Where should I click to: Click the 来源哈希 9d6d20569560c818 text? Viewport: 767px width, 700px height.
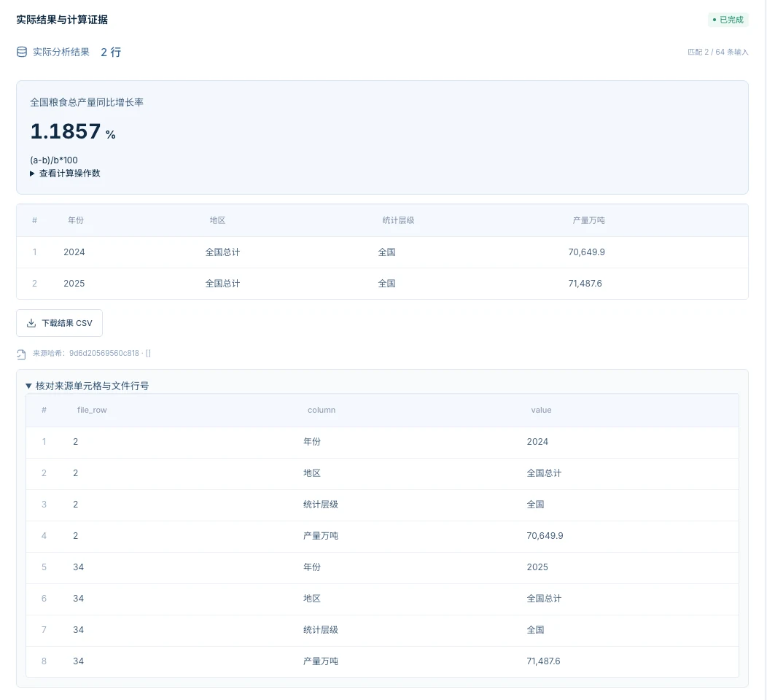92,353
